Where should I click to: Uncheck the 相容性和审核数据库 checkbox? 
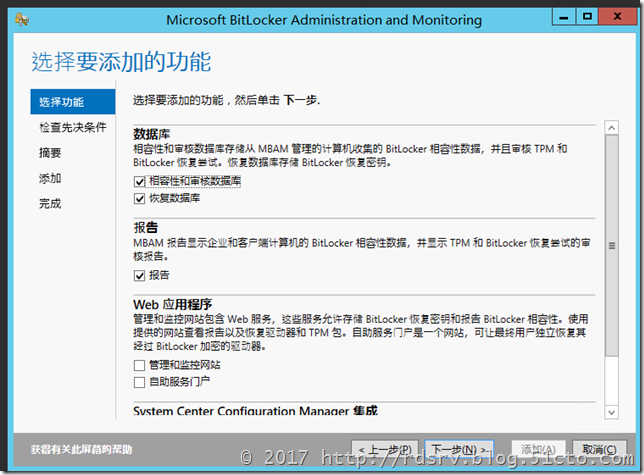tap(140, 181)
